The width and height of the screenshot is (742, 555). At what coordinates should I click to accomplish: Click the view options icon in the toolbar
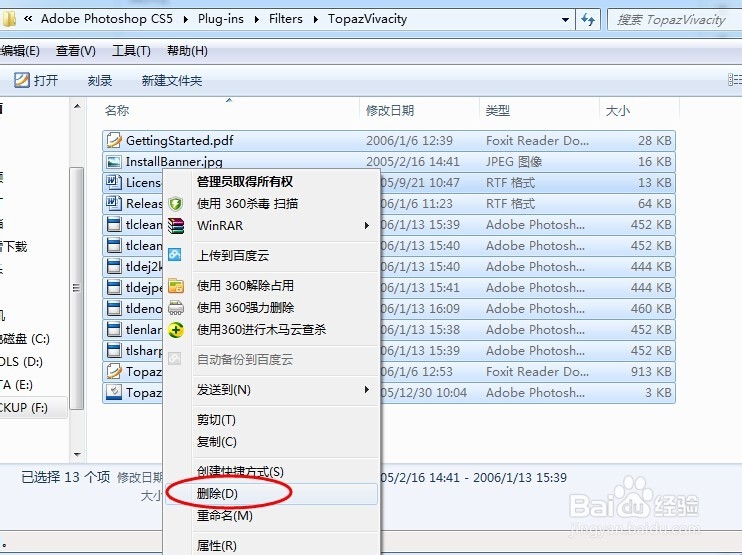(734, 79)
